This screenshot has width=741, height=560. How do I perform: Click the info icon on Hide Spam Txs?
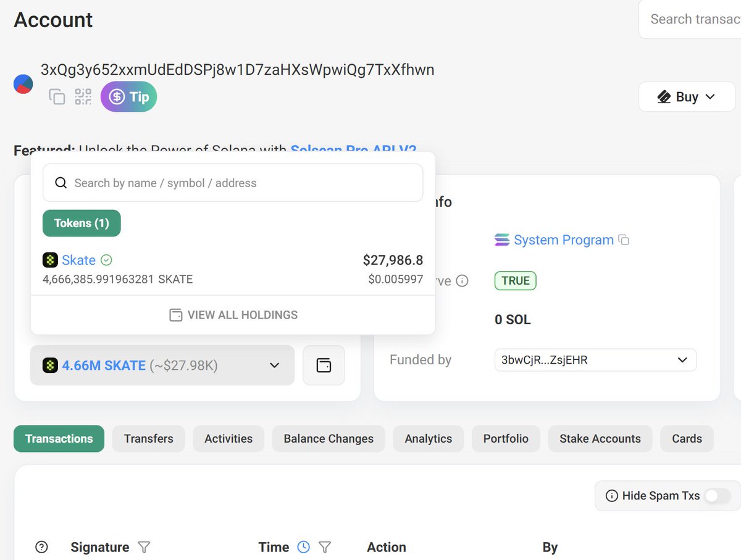pyautogui.click(x=612, y=496)
